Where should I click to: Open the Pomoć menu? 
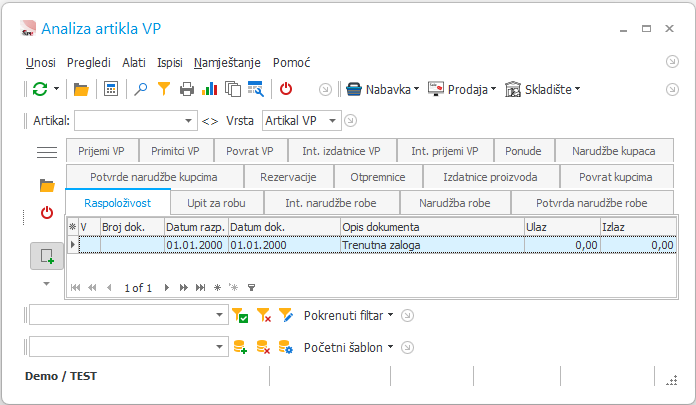[291, 63]
